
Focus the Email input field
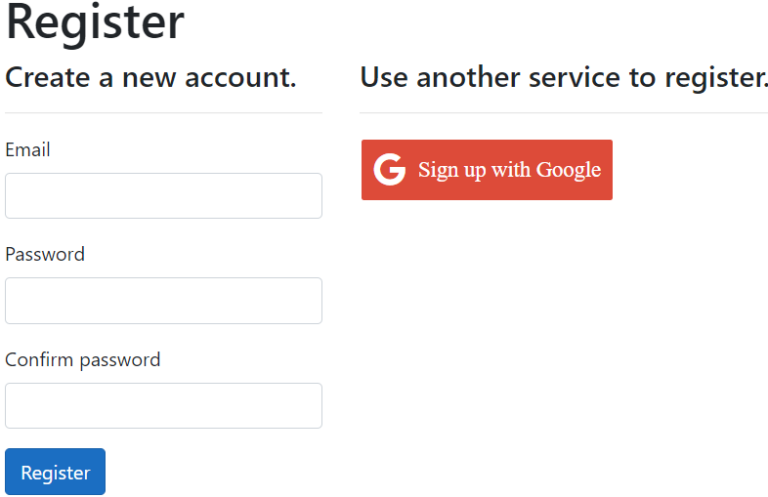(163, 196)
